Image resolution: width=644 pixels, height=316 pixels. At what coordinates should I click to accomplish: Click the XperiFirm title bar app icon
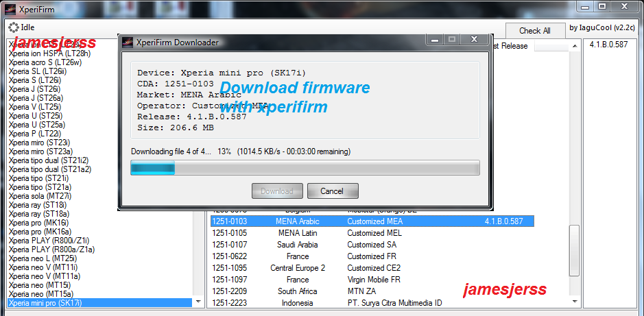(x=10, y=10)
